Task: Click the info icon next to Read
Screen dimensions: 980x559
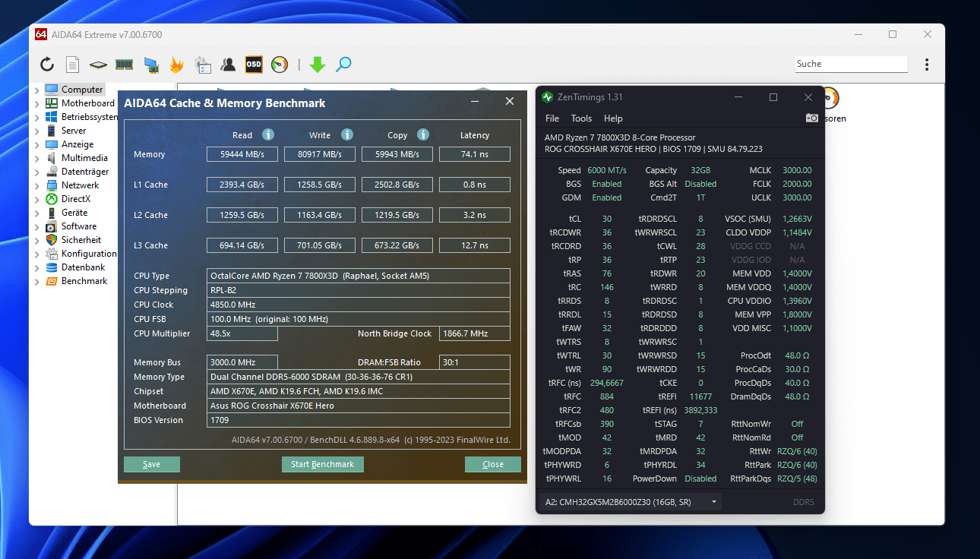Action: 267,134
